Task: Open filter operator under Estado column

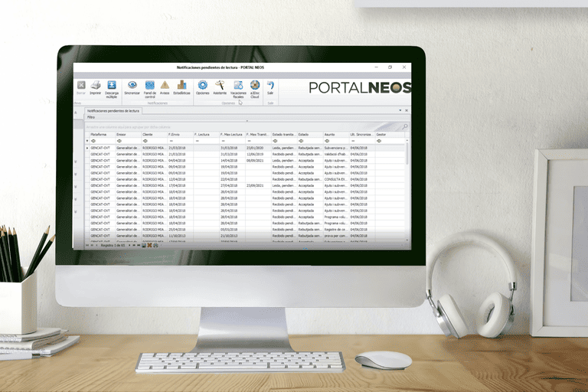Action: (301, 141)
